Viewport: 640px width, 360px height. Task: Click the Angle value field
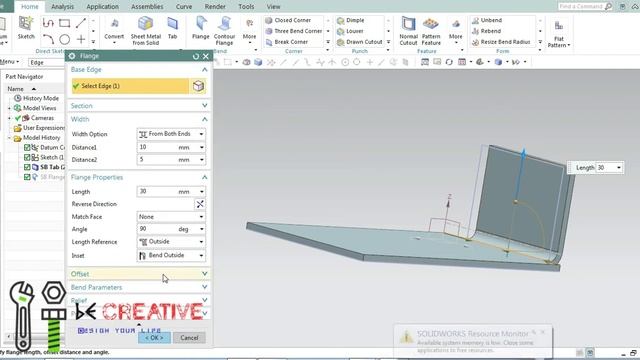point(157,229)
